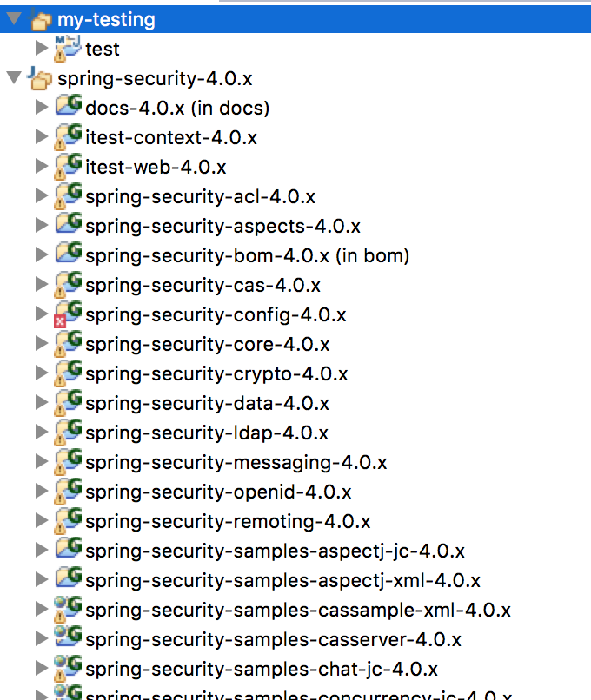Click the spring-security-4.0.x working set icon
The height and width of the screenshot is (700, 591).
point(40,79)
